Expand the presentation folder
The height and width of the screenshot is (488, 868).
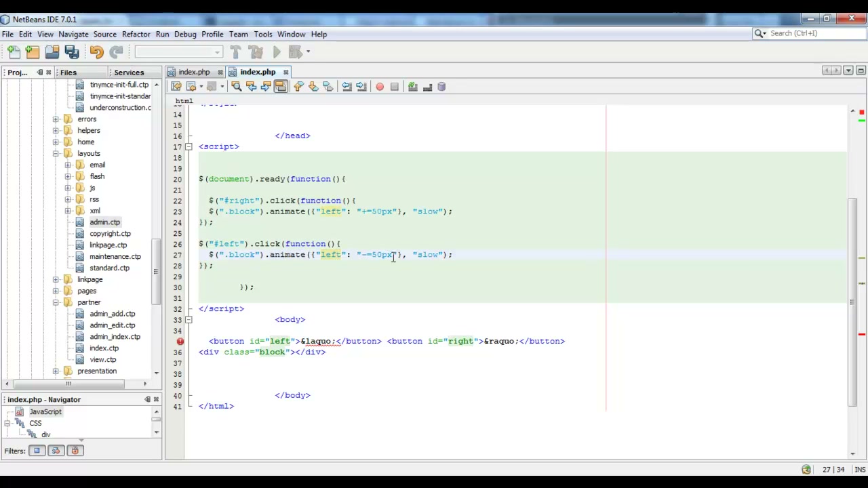pos(56,371)
